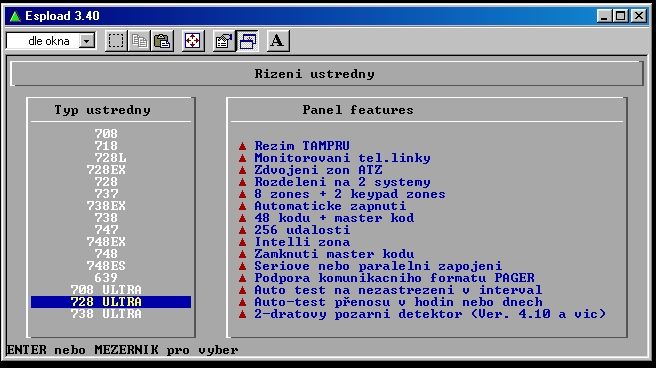This screenshot has width=656, height=368.
Task: Click the Copy toolbar icon
Action: point(139,41)
